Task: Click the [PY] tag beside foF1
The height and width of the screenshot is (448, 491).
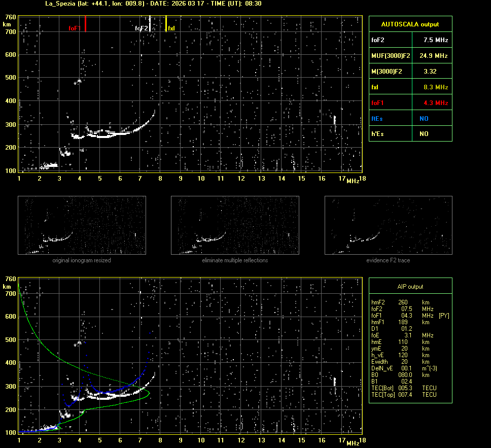Action: [444, 316]
